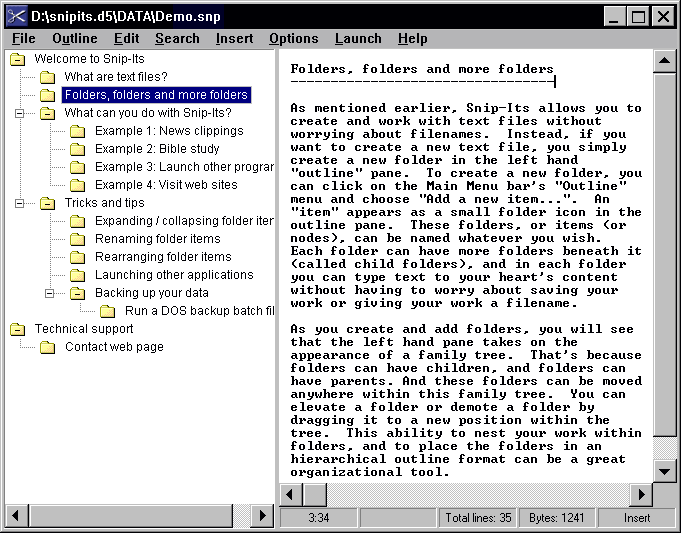Click the Insert mode indicator in status bar
Image resolution: width=681 pixels, height=533 pixels.
tap(637, 518)
